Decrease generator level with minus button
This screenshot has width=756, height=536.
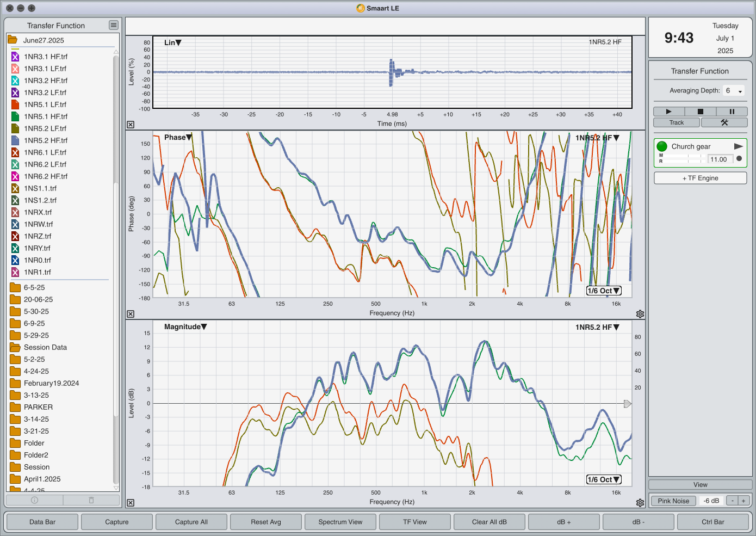(733, 501)
